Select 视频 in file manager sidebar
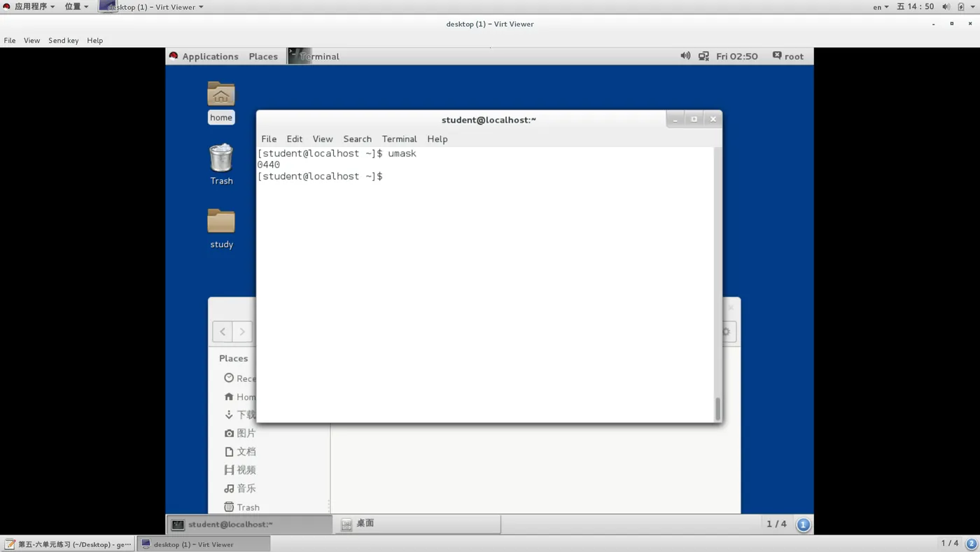The width and height of the screenshot is (980, 552). click(x=240, y=469)
